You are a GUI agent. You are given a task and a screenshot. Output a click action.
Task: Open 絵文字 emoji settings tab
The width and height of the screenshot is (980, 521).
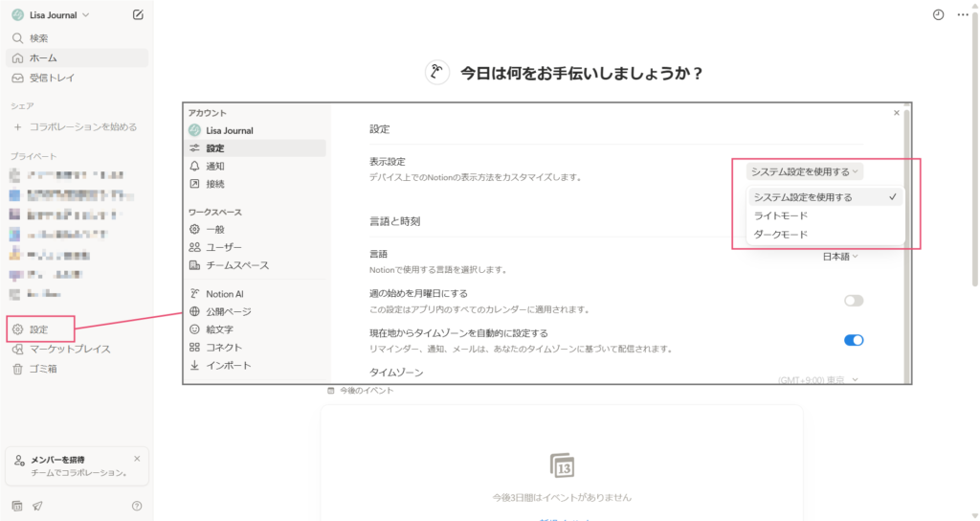pyautogui.click(x=256, y=329)
